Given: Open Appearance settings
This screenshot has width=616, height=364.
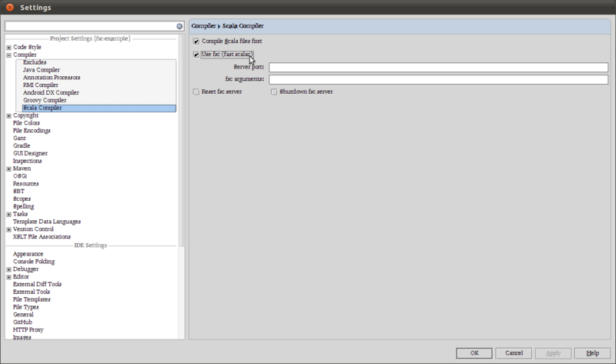Looking at the screenshot, I should (x=28, y=254).
